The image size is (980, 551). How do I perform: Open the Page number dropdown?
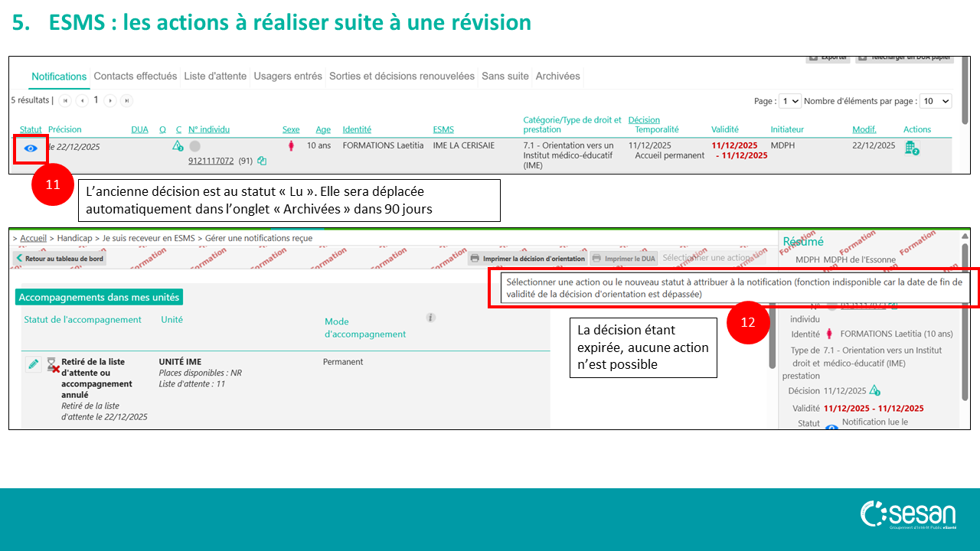[789, 101]
